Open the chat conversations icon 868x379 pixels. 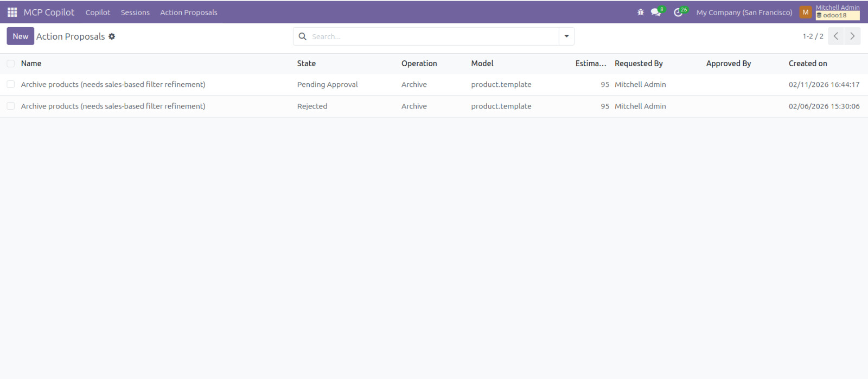656,12
